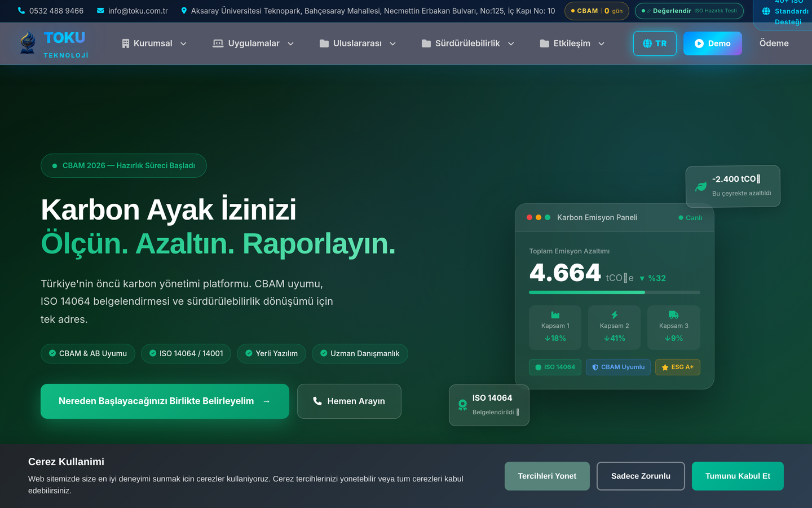812x508 pixels.
Task: Click the check icon beside Uzman Danışmanlık
Action: 324,353
